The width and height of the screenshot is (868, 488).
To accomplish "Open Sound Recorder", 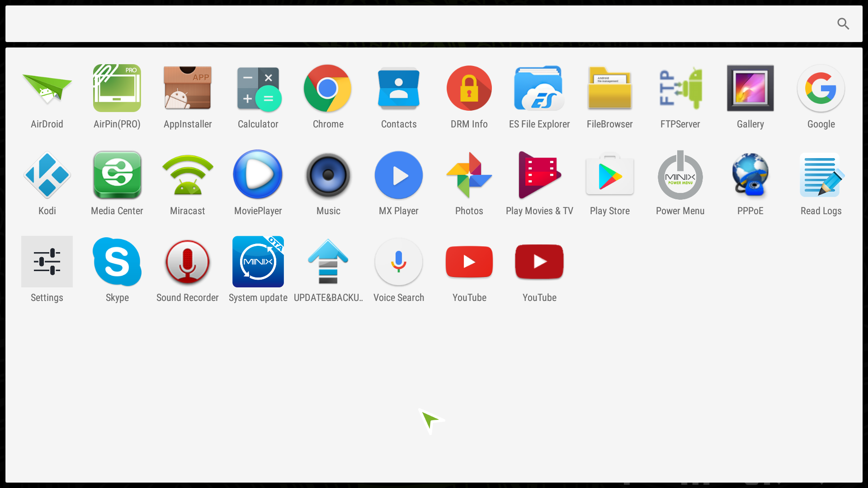I will [188, 262].
